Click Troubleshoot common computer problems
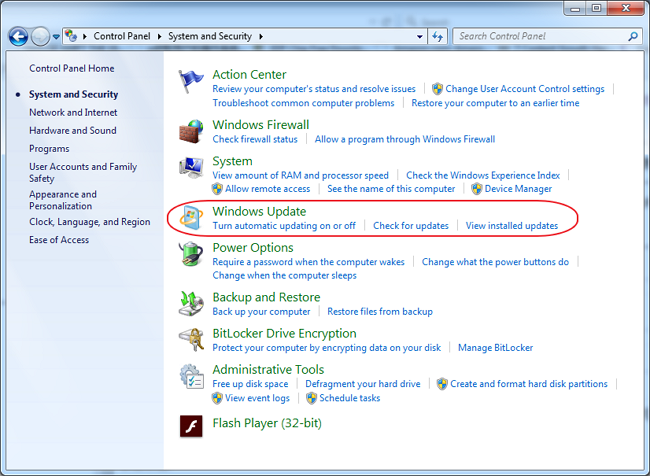This screenshot has width=650, height=476. pyautogui.click(x=303, y=103)
